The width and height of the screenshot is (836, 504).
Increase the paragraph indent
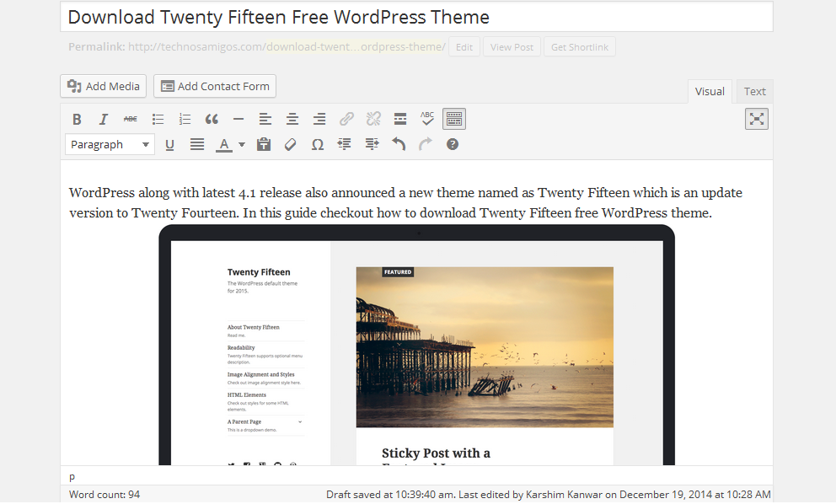point(372,144)
